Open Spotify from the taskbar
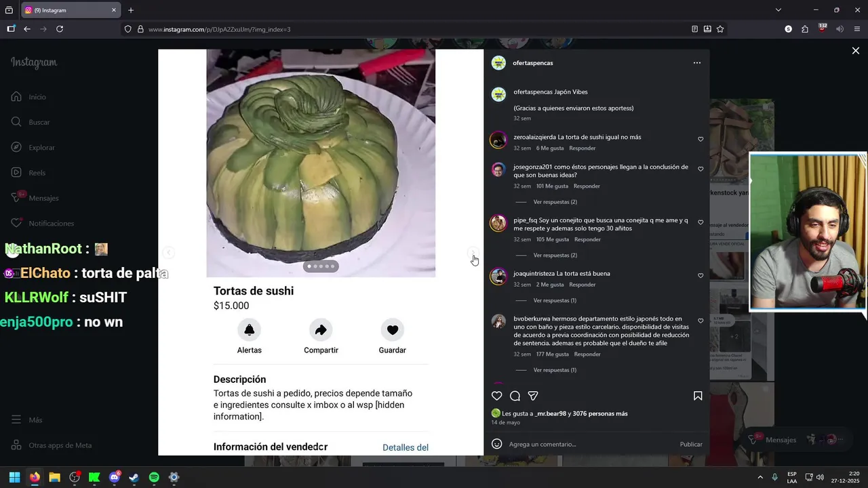 154,477
